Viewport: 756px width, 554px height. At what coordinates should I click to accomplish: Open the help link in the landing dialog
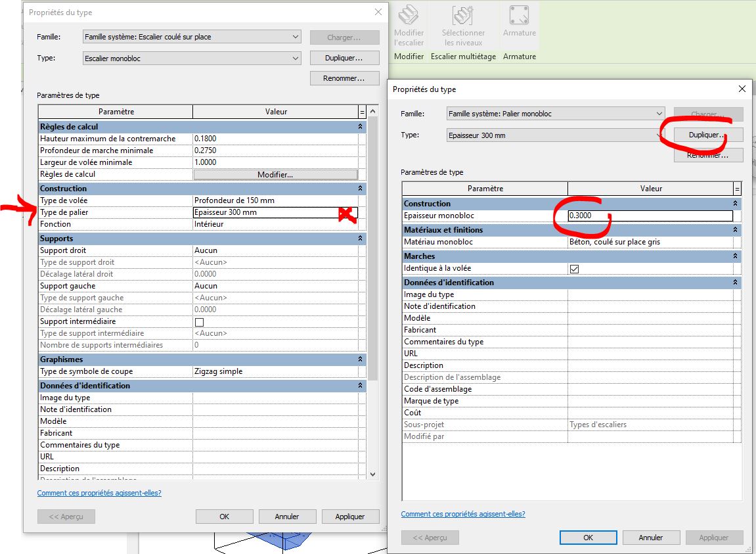pos(463,514)
